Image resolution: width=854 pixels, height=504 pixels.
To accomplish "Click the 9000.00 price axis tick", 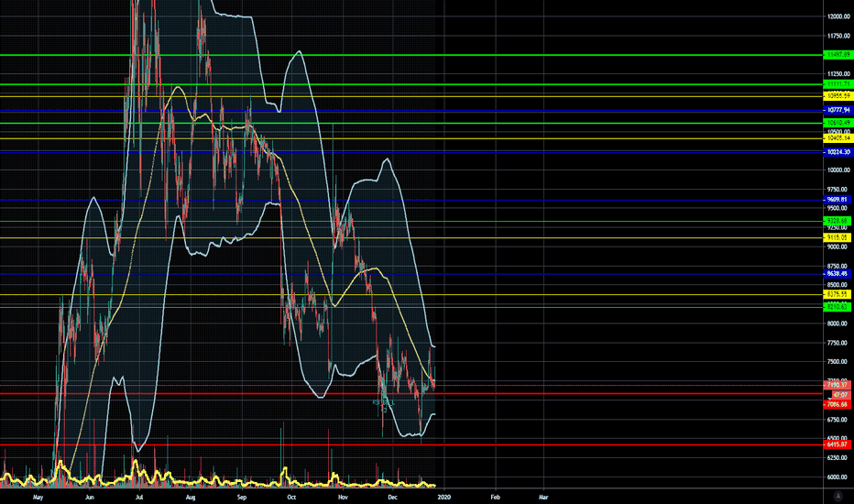I will (838, 247).
